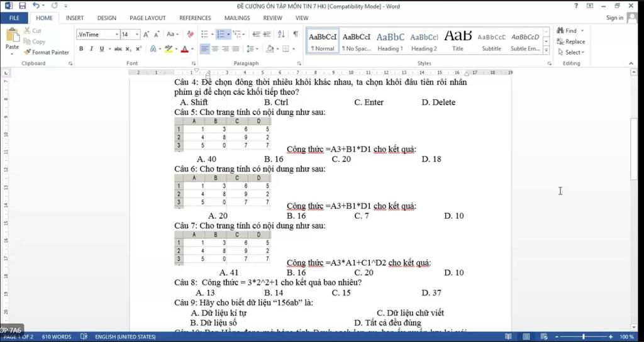Open the Font dialog launcher
The height and width of the screenshot is (342, 644).
coord(194,63)
